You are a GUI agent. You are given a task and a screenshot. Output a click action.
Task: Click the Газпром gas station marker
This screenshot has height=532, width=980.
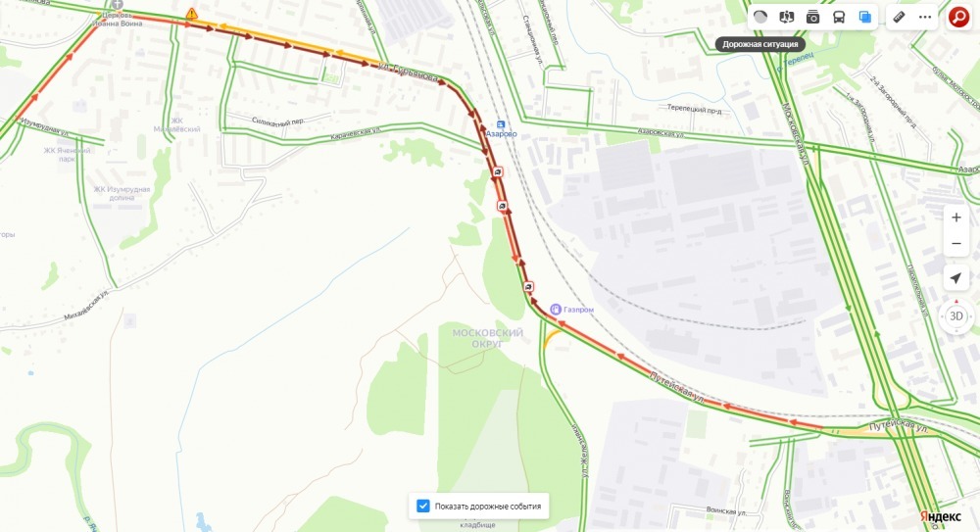tap(556, 309)
